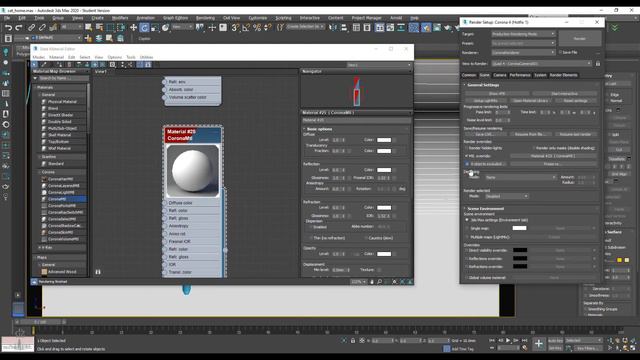
Task: Open the Align tool in main toolbar
Action: click(344, 27)
